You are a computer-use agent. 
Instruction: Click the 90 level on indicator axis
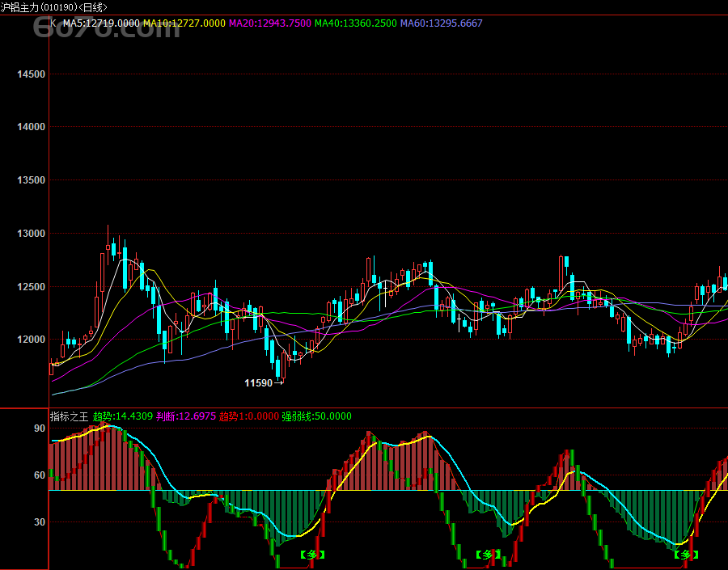[x=39, y=429]
